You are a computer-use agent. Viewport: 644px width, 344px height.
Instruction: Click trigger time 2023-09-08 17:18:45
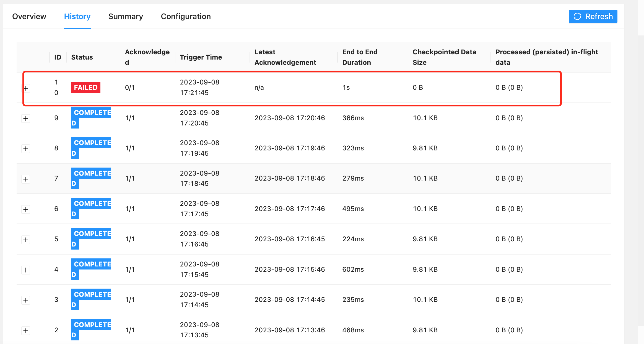[x=199, y=178]
